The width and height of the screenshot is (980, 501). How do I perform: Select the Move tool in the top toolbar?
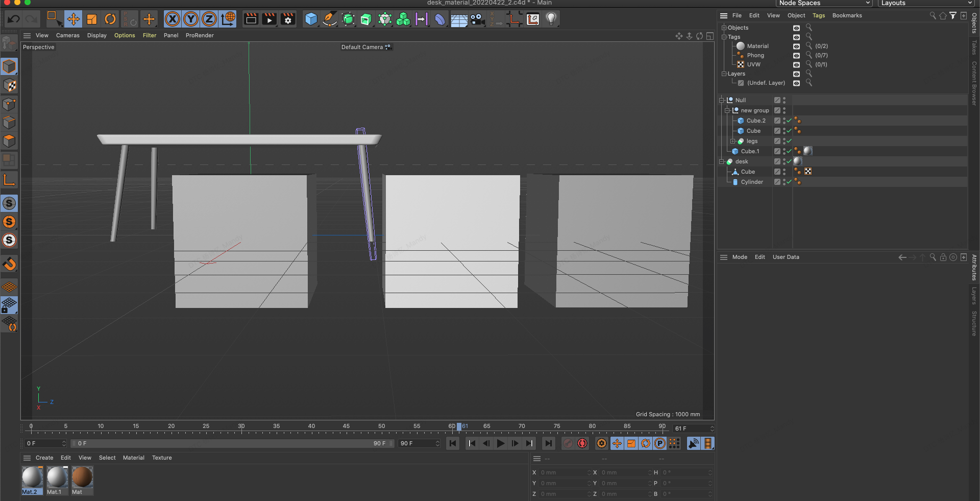[x=73, y=19]
